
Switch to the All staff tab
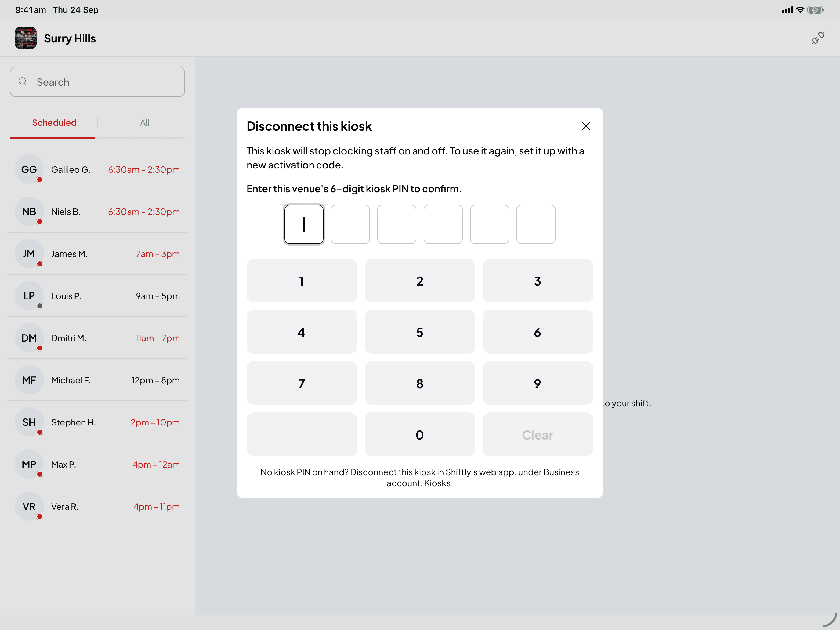coord(144,123)
